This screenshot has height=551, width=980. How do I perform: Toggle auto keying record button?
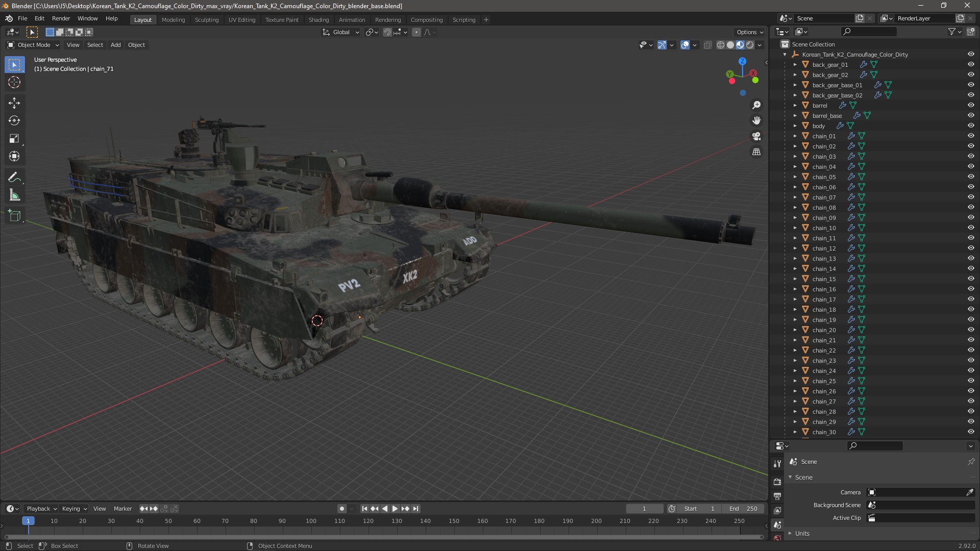(341, 509)
